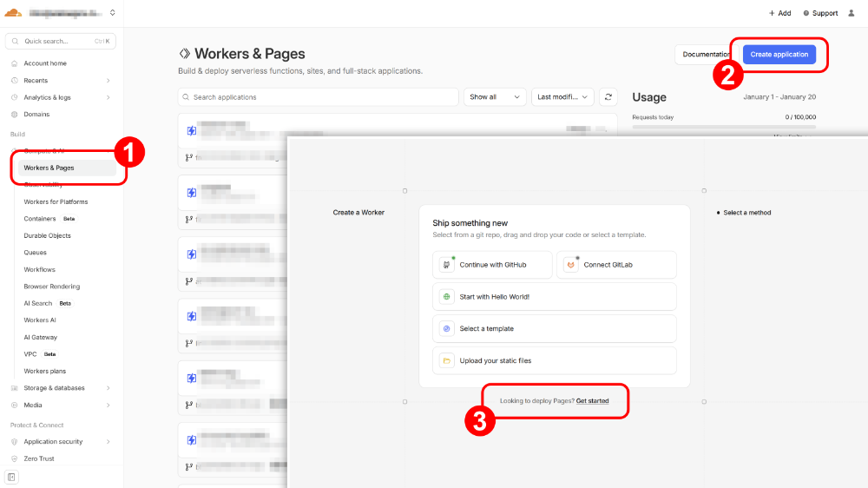Select Workers & Pages in sidebar

(67, 168)
